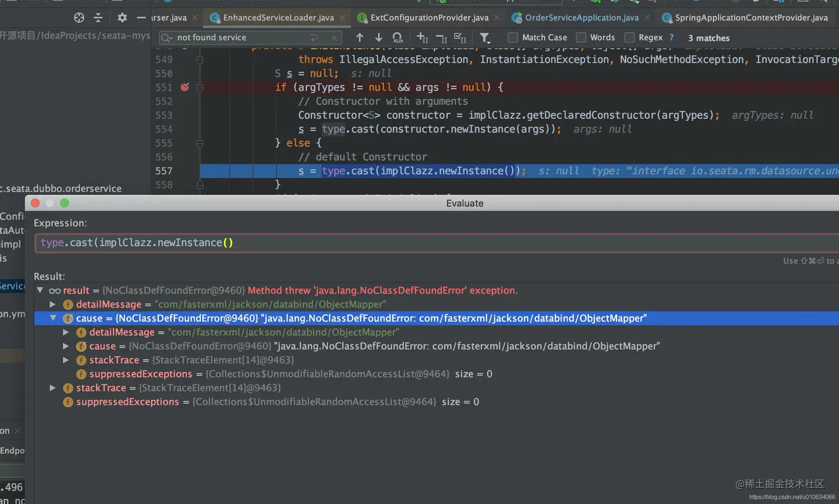The width and height of the screenshot is (839, 504).
Task: Expand the nested detailMessage node
Action: click(65, 332)
